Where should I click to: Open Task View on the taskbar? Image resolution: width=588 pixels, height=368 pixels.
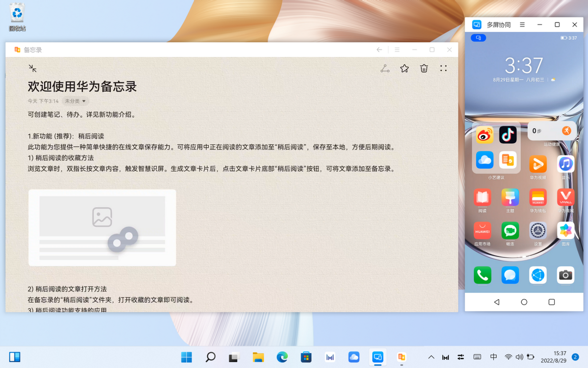(234, 357)
